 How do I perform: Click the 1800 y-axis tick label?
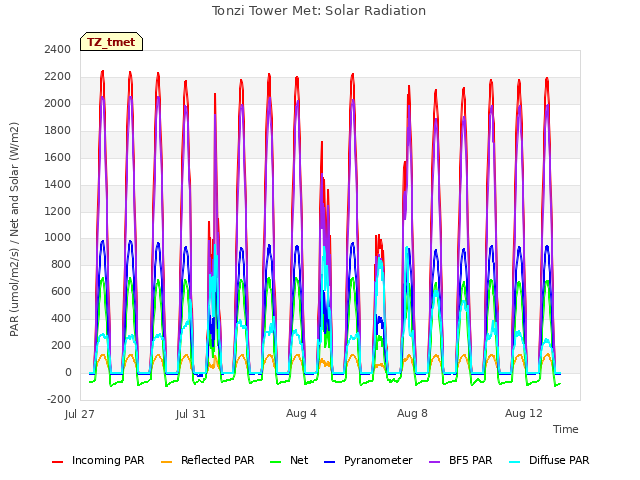[x=58, y=131]
